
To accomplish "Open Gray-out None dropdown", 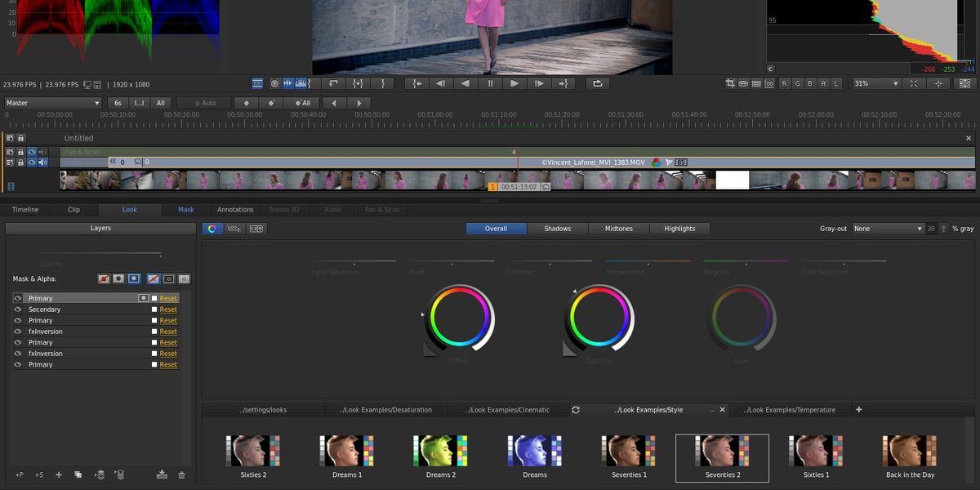I will tap(888, 229).
